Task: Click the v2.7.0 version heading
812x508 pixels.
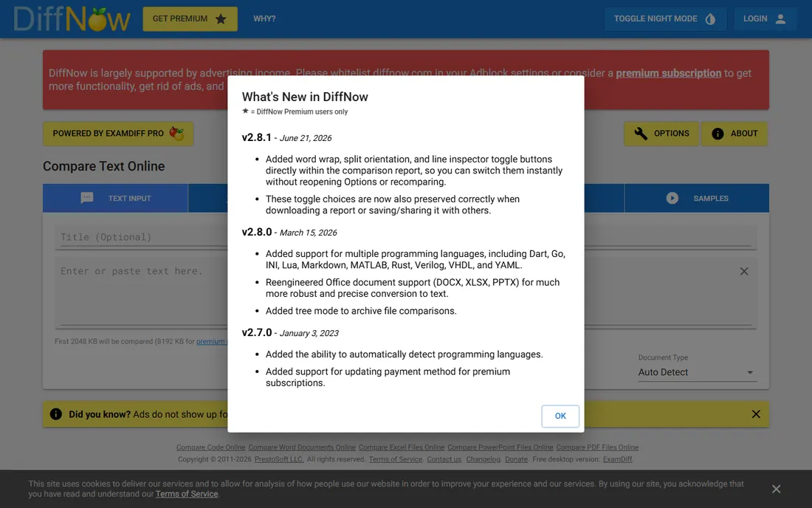Action: (256, 332)
